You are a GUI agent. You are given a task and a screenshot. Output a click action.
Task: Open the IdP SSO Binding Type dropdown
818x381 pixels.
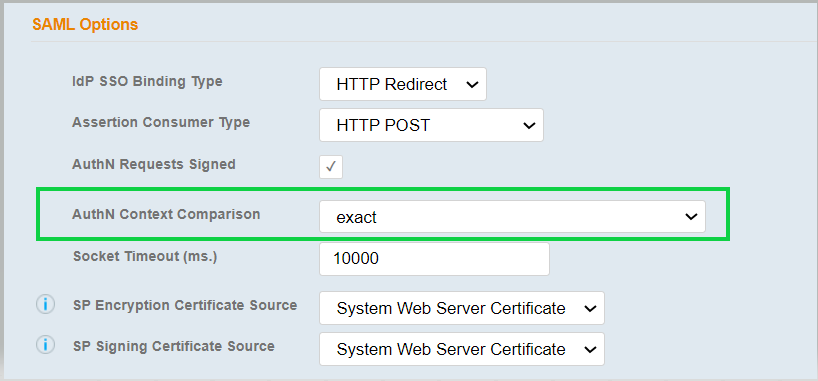click(x=403, y=84)
